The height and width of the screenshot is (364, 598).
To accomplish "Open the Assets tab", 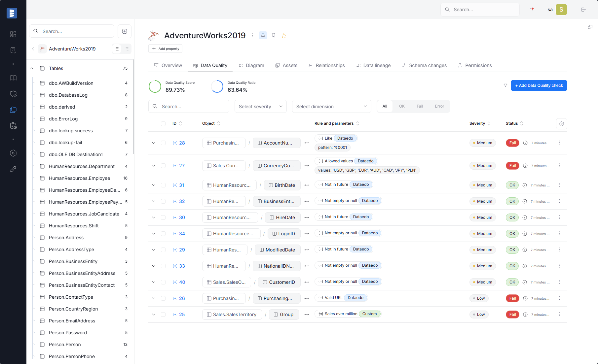I will click(286, 65).
